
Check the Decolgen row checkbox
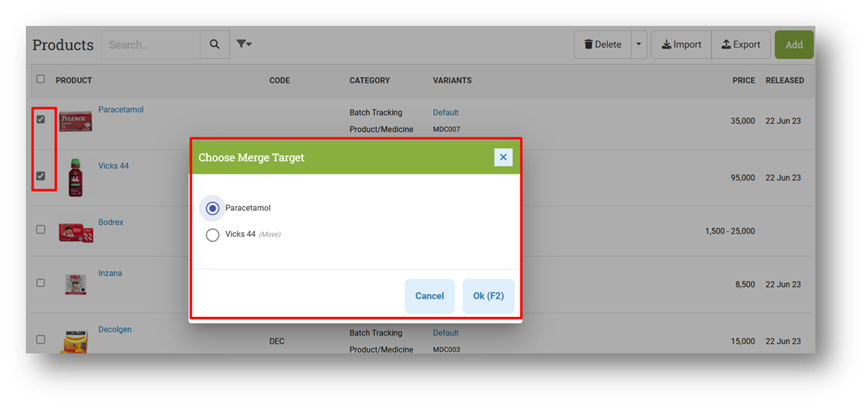40,340
